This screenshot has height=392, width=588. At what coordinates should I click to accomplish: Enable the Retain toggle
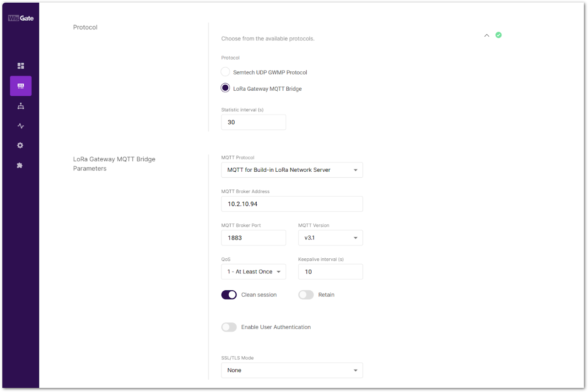tap(306, 294)
